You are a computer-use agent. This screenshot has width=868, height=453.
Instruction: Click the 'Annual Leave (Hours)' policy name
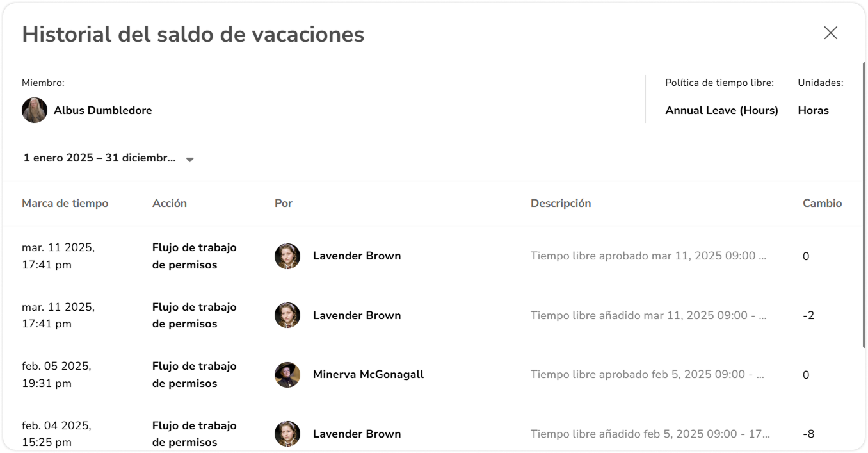(721, 110)
